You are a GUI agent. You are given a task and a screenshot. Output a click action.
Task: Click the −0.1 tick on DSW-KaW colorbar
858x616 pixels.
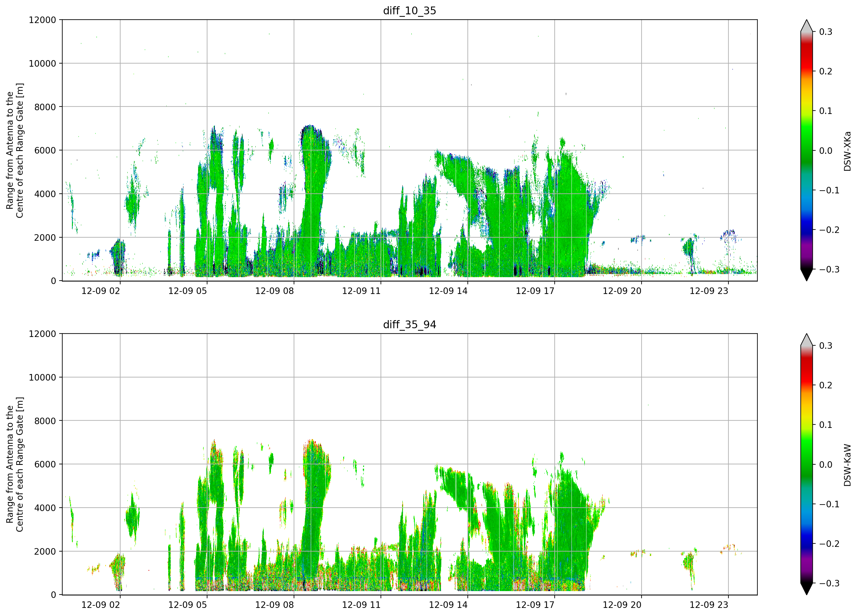829,505
